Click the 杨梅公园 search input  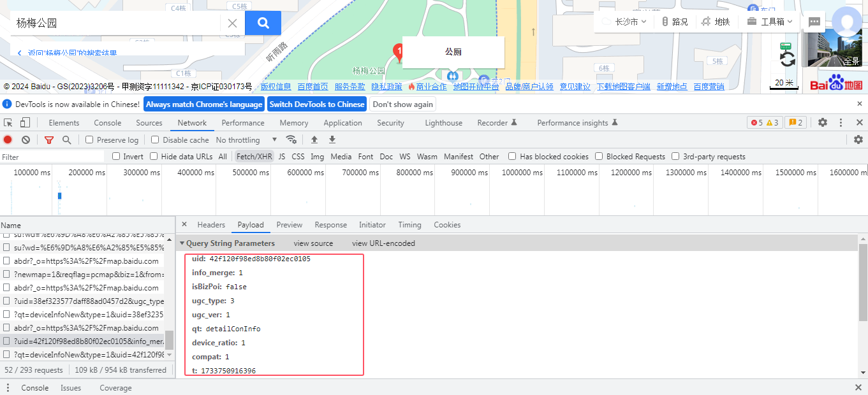[115, 23]
